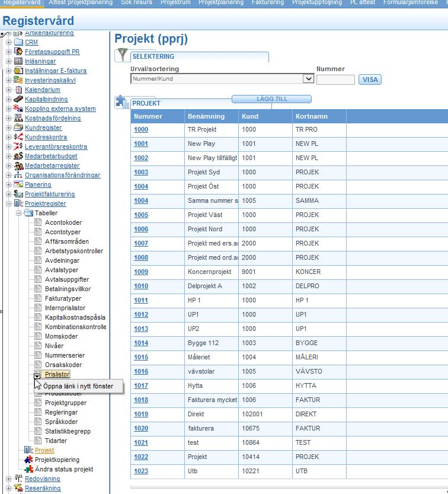Viewport: 448px width, 494px height.
Task: Open project number 1009 link
Action: [140, 272]
